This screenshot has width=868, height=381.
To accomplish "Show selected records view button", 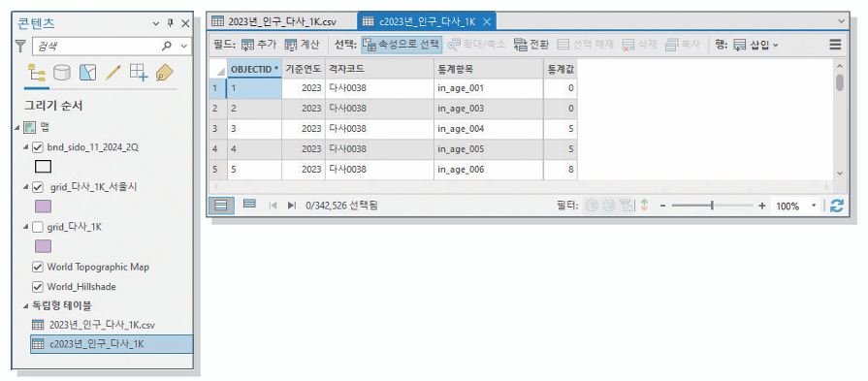I will (249, 204).
